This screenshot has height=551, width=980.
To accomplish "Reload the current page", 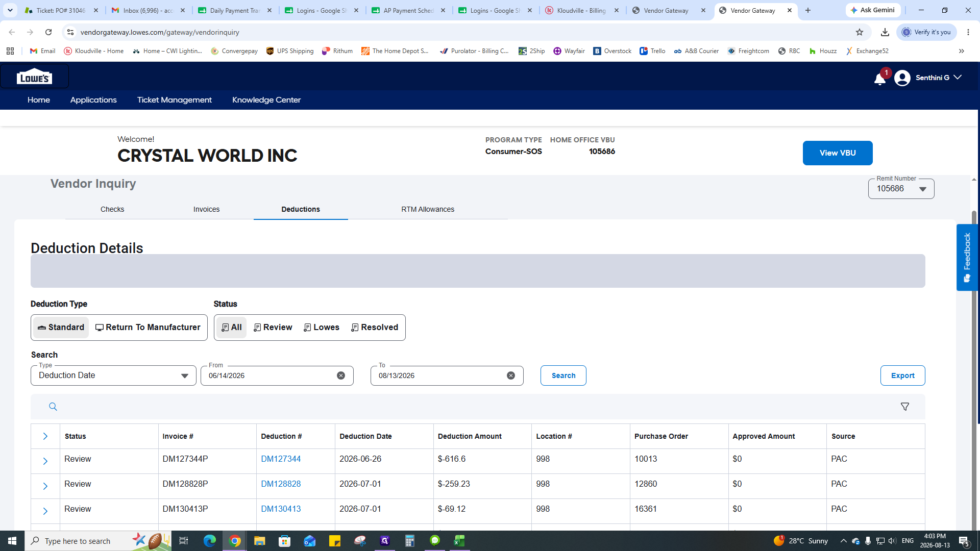I will click(48, 32).
